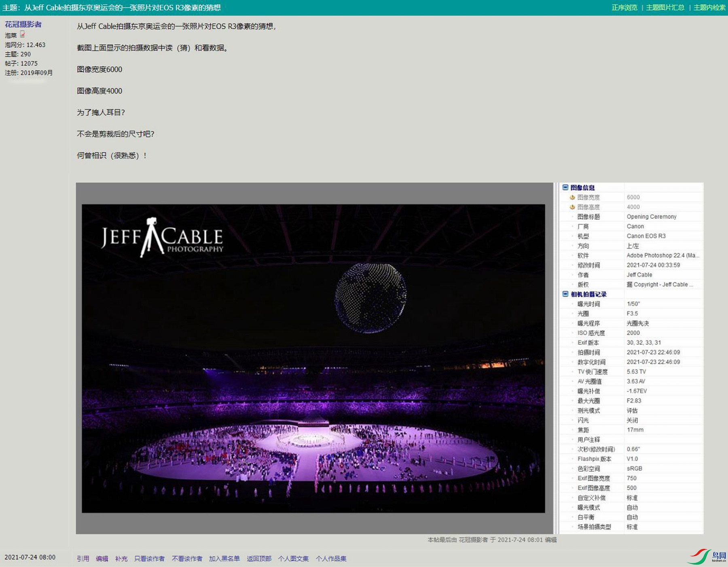
Task: Click the 编辑 link
Action: pos(102,559)
